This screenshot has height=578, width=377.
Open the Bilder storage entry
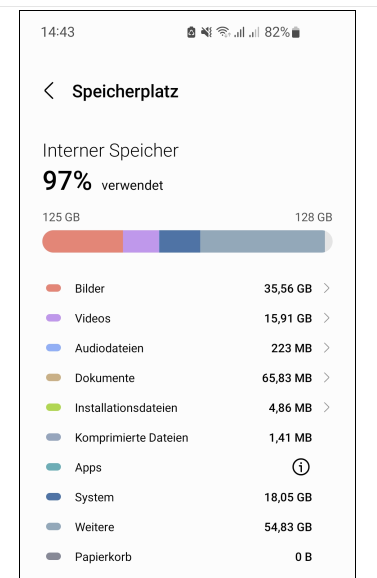click(188, 288)
